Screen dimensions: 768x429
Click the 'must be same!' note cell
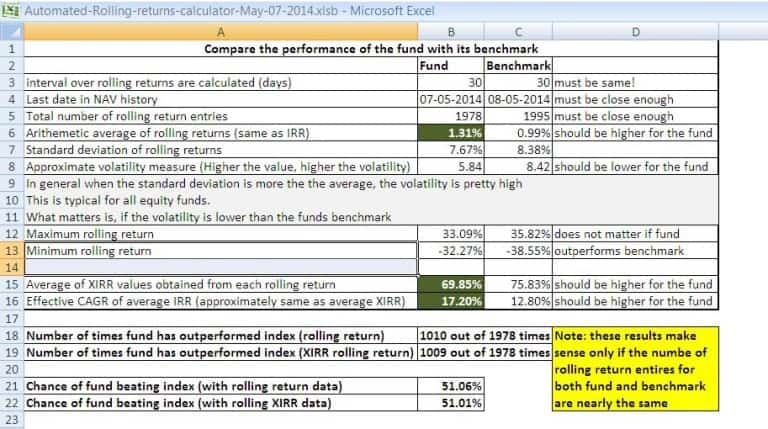(x=635, y=82)
